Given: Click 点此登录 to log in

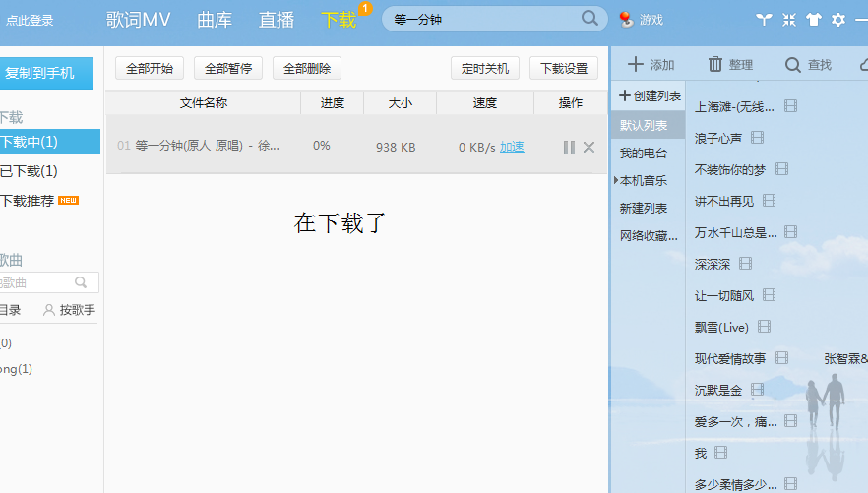Looking at the screenshot, I should [x=30, y=21].
